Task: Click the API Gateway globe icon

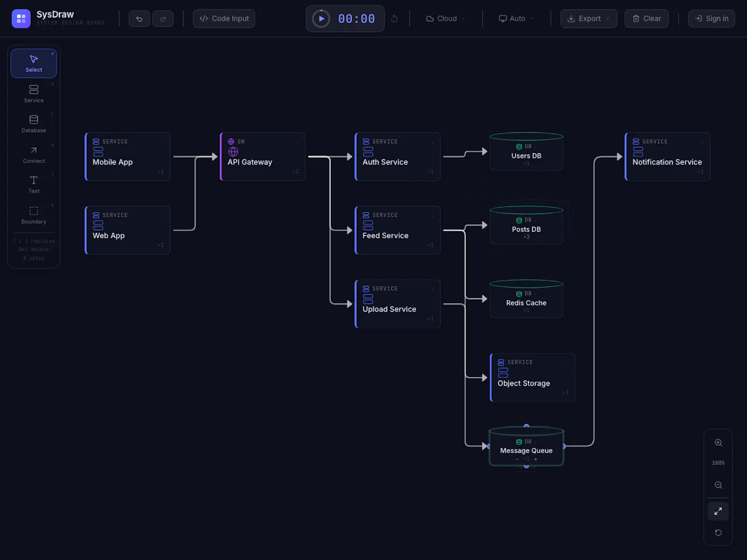Action: click(x=233, y=152)
